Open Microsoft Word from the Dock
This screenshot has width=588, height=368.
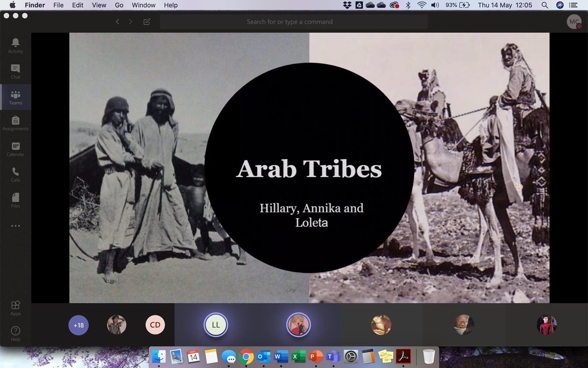281,356
